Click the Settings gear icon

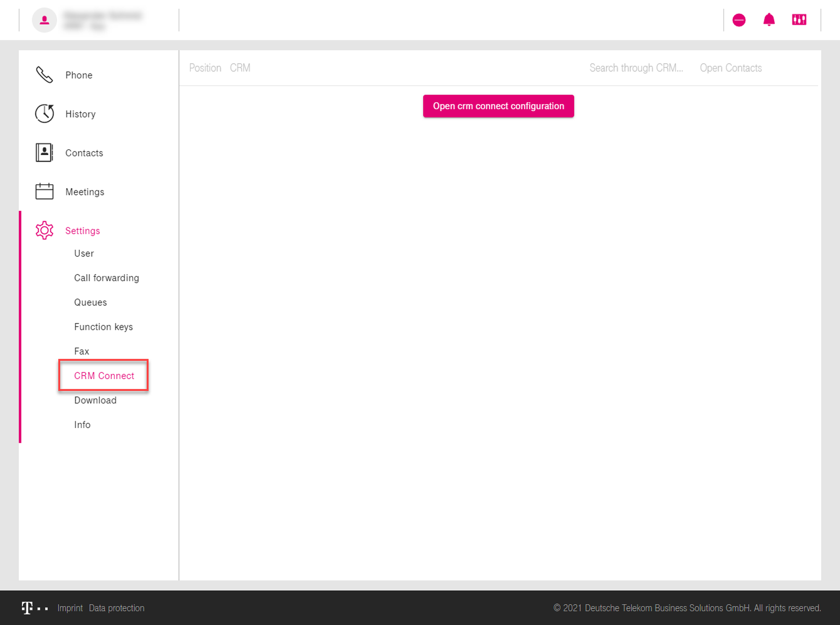[44, 230]
